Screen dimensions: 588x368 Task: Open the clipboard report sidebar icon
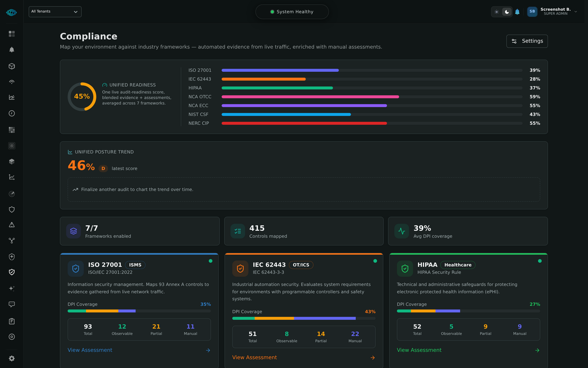12,321
